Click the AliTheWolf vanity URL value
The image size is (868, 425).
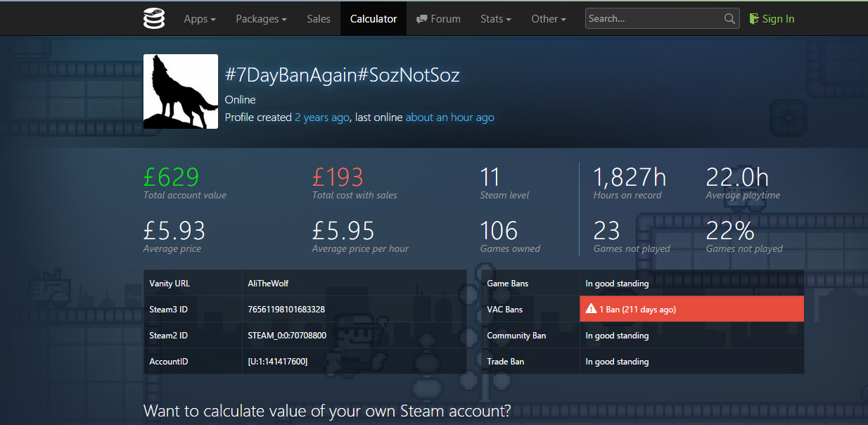coord(268,284)
